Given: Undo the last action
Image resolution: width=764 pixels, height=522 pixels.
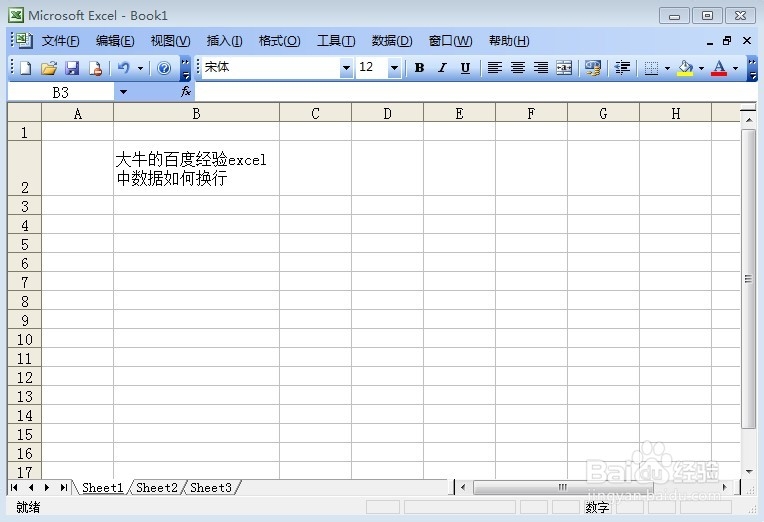Looking at the screenshot, I should 124,68.
